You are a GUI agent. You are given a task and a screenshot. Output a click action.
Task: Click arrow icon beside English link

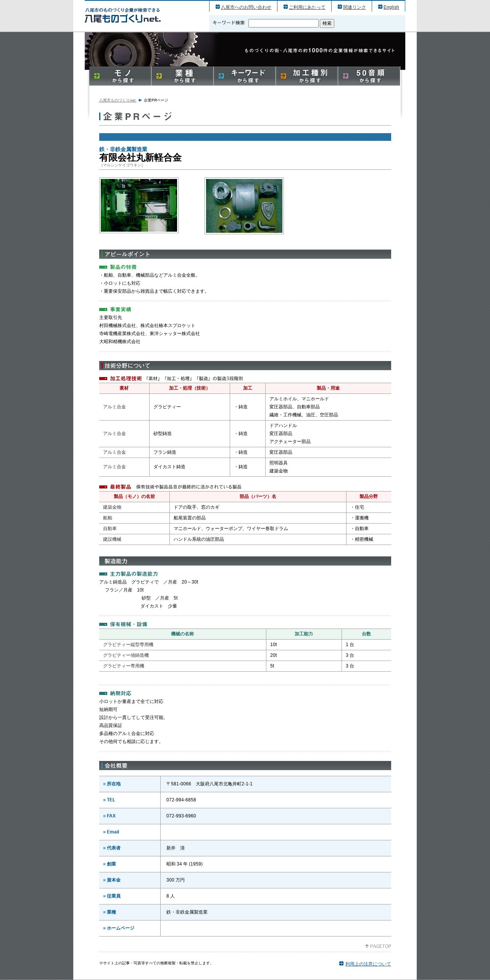click(x=380, y=7)
